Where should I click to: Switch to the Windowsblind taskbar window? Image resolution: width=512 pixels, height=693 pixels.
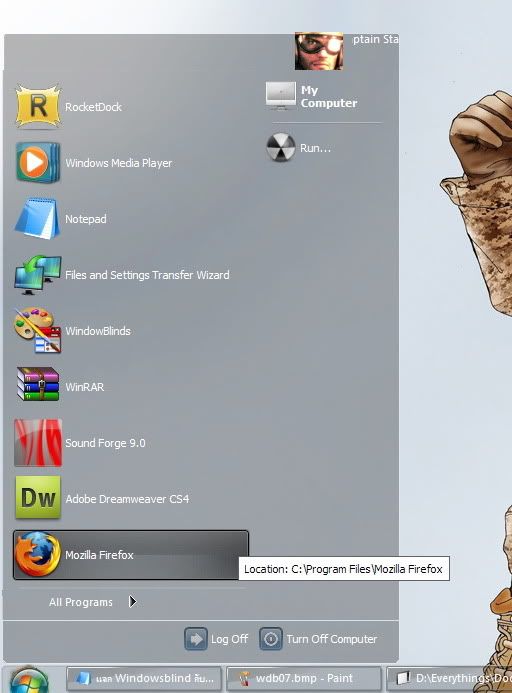(x=144, y=679)
